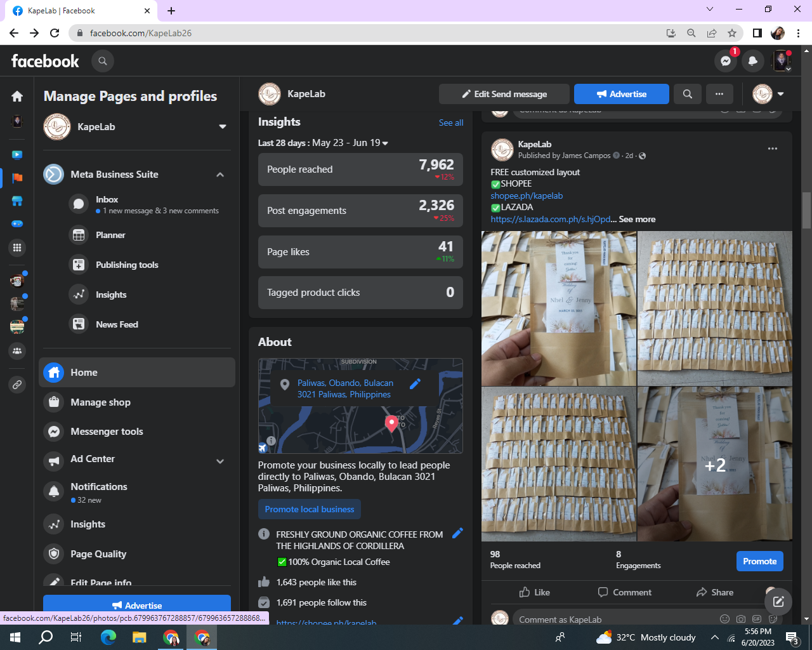Bookmark this page with the star icon

[x=732, y=33]
